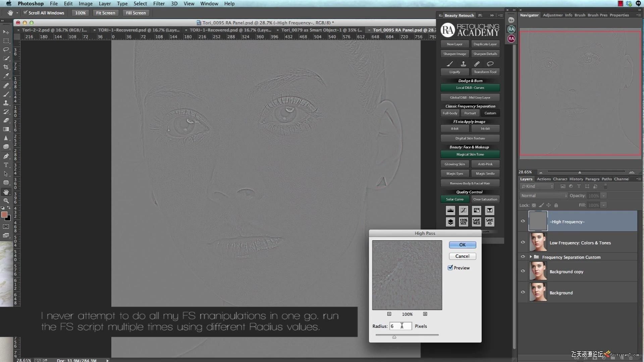This screenshot has width=644, height=362.
Task: Uncheck Preview in High Pass dialog
Action: pos(450,268)
